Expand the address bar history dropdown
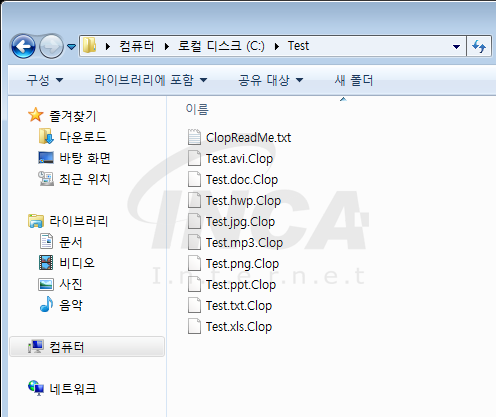 click(456, 46)
